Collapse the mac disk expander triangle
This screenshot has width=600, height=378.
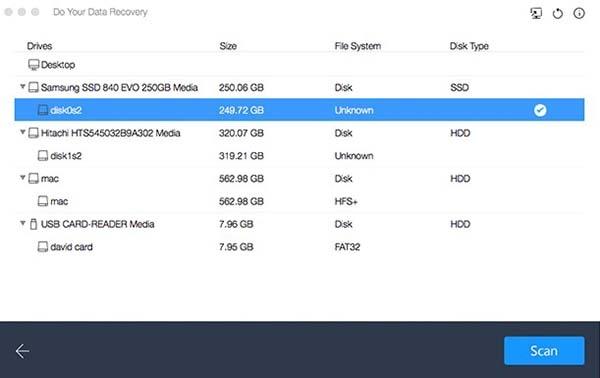tap(23, 178)
